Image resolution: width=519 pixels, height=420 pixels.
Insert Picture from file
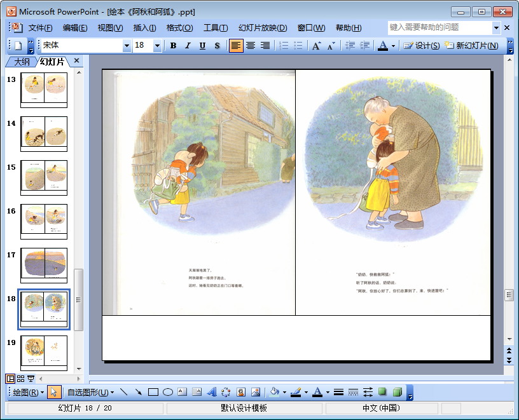[x=255, y=393]
